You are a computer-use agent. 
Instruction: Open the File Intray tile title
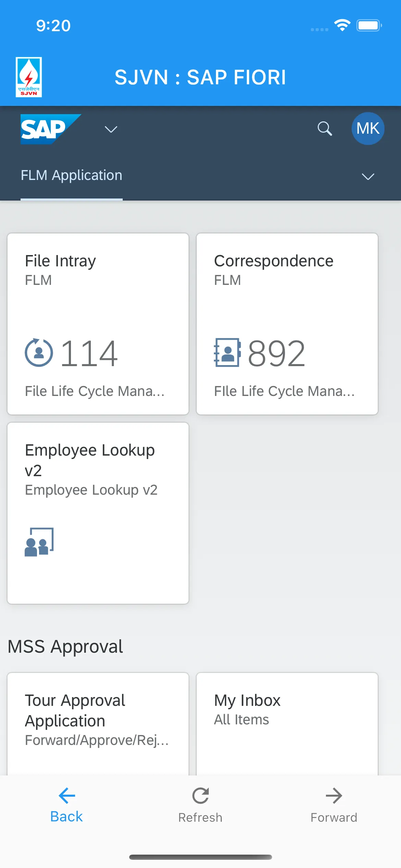point(60,261)
